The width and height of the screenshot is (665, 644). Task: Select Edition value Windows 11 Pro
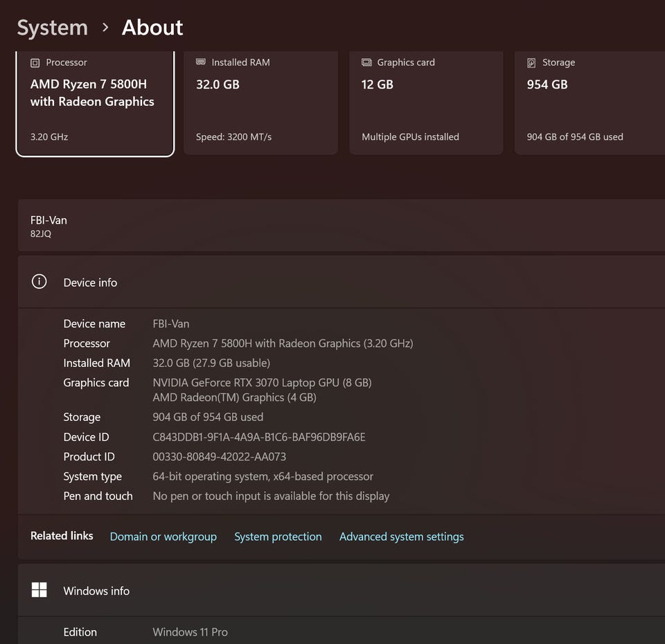coord(190,632)
